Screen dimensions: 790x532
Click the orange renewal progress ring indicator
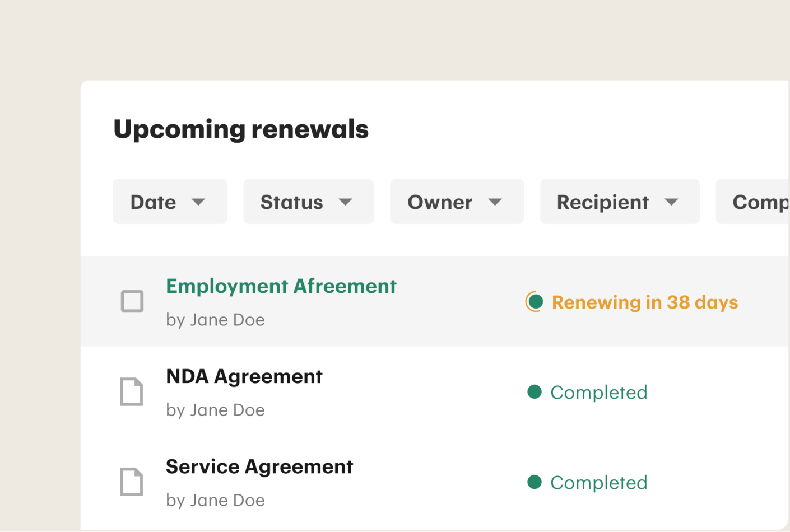534,302
